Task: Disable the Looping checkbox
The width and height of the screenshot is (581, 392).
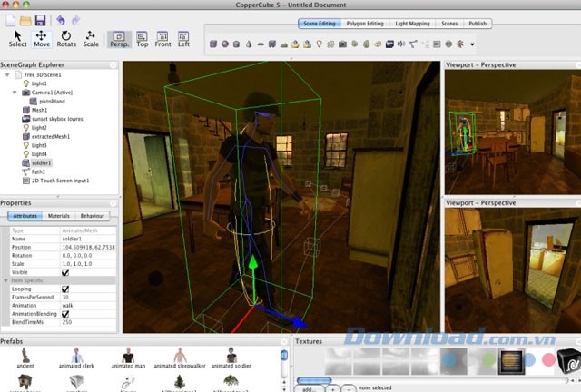Action: coord(64,289)
